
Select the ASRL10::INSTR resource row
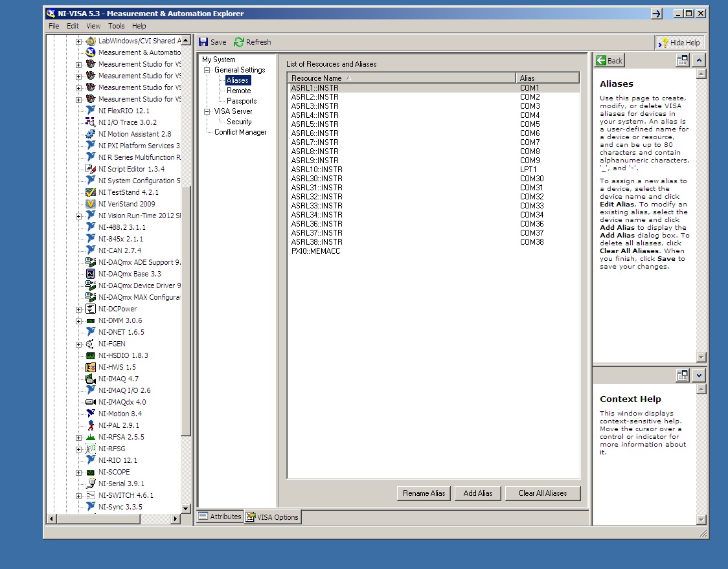click(434, 170)
